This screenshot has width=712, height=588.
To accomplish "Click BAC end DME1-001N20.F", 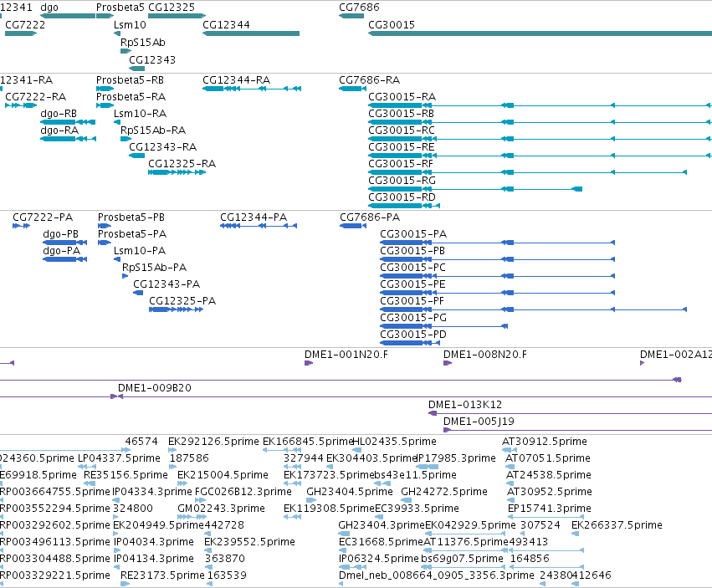I will point(346,355).
